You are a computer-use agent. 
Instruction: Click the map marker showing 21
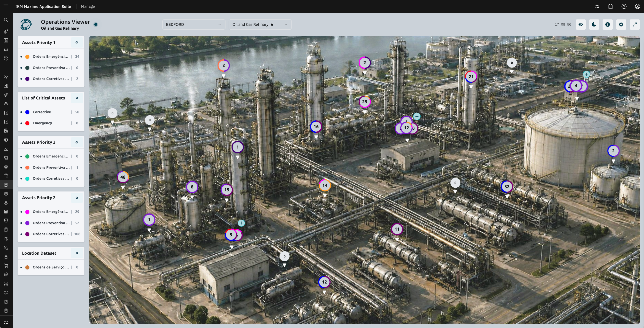click(471, 77)
